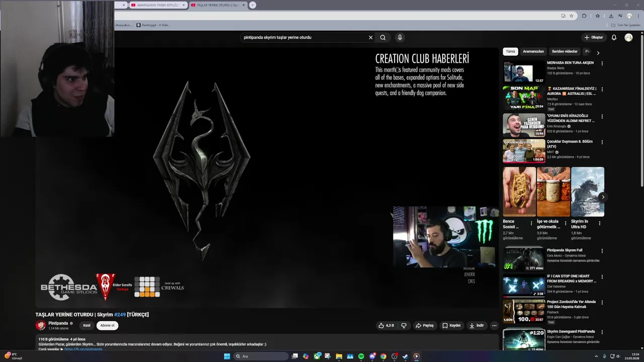The height and width of the screenshot is (362, 644).
Task: Open Backloggd bookmark
Action: point(153,25)
